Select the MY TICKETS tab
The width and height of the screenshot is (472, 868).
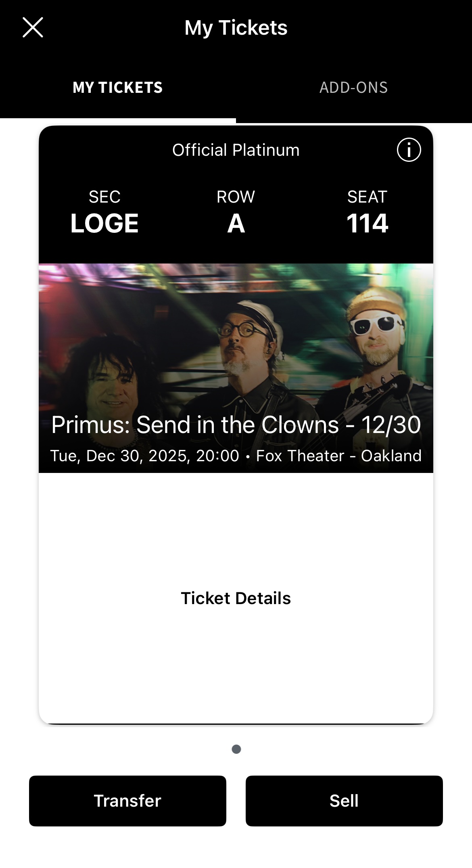(117, 88)
